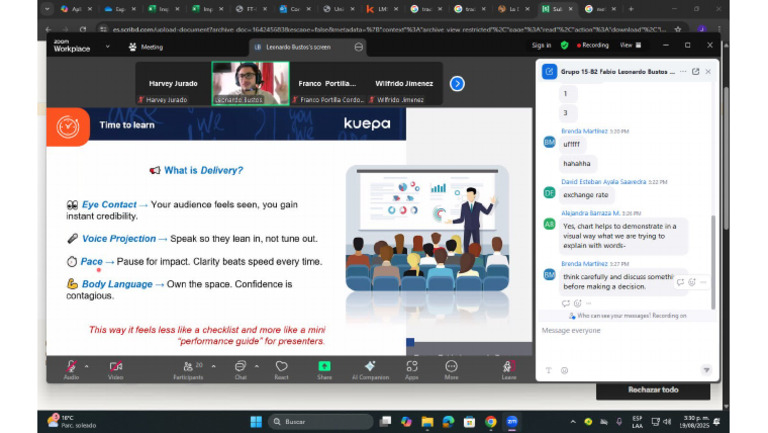Open Microsoft Edge from taskbar
This screenshot has height=433, width=768.
tap(448, 422)
